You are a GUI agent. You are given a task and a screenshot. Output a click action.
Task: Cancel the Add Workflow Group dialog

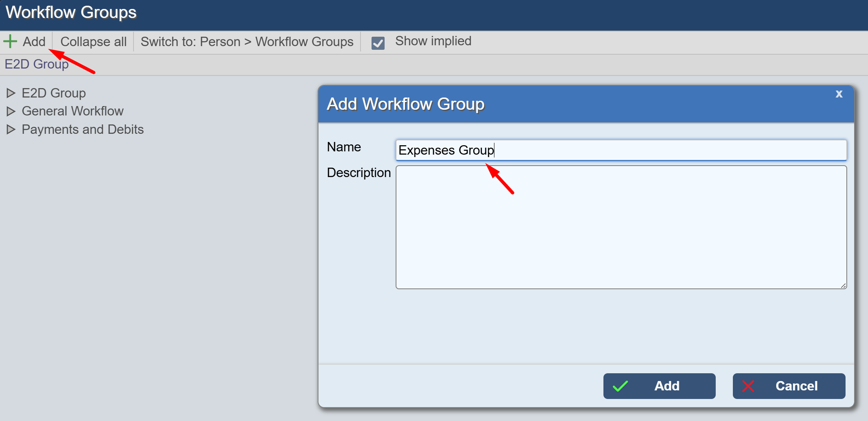click(x=789, y=386)
